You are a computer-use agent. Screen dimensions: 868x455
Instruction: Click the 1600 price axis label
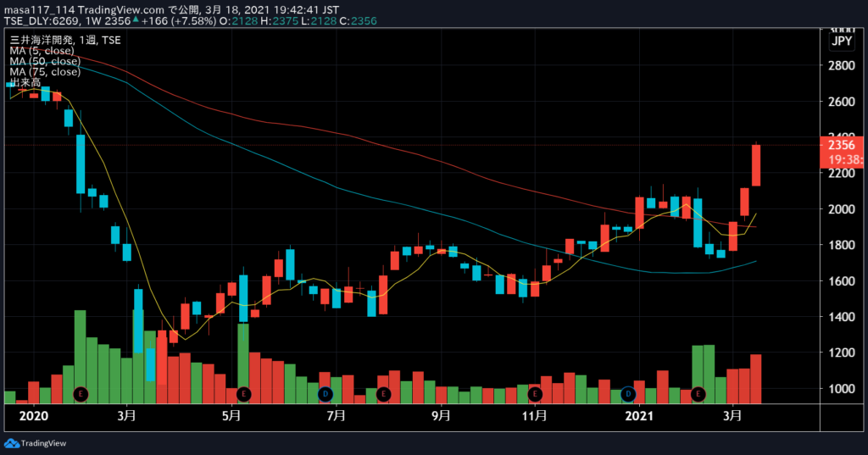(842, 281)
